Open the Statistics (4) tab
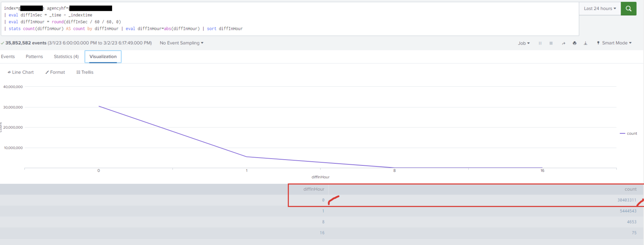 pyautogui.click(x=66, y=57)
